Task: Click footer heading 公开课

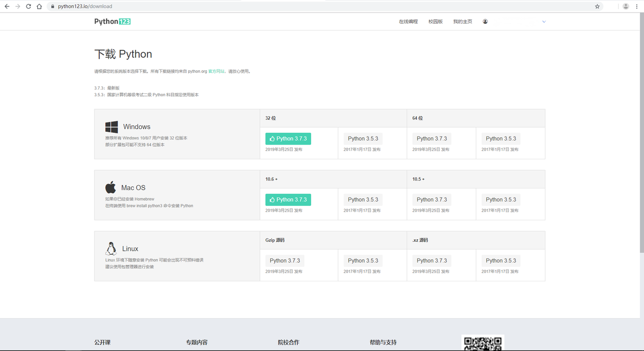Action: [x=102, y=342]
